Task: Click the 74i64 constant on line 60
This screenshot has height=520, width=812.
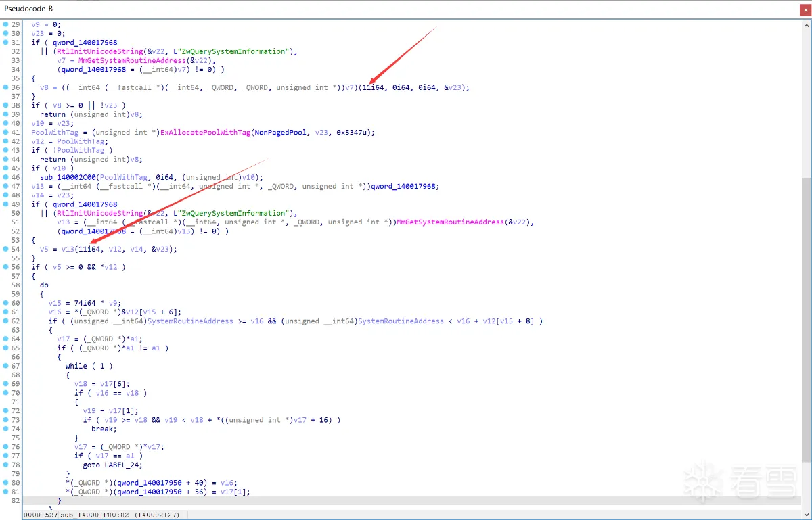Action: pyautogui.click(x=85, y=303)
